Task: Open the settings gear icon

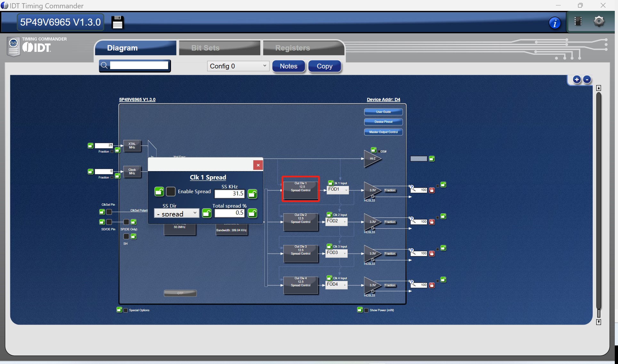Action: [599, 21]
